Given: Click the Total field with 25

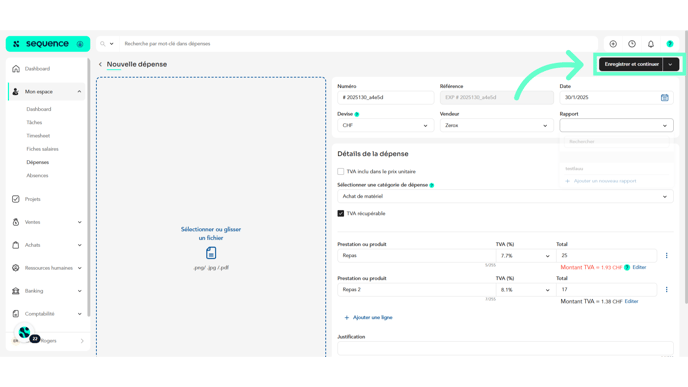Looking at the screenshot, I should click(606, 255).
